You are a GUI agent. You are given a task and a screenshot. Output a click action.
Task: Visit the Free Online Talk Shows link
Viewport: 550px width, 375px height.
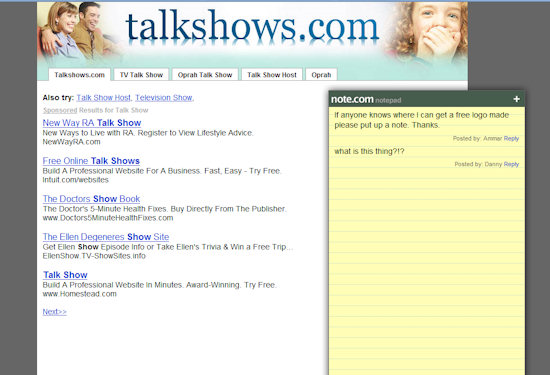point(91,161)
